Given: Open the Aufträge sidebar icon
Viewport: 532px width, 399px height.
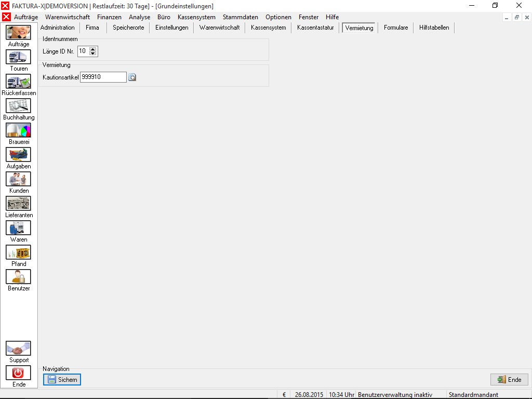Looking at the screenshot, I should pyautogui.click(x=18, y=32).
